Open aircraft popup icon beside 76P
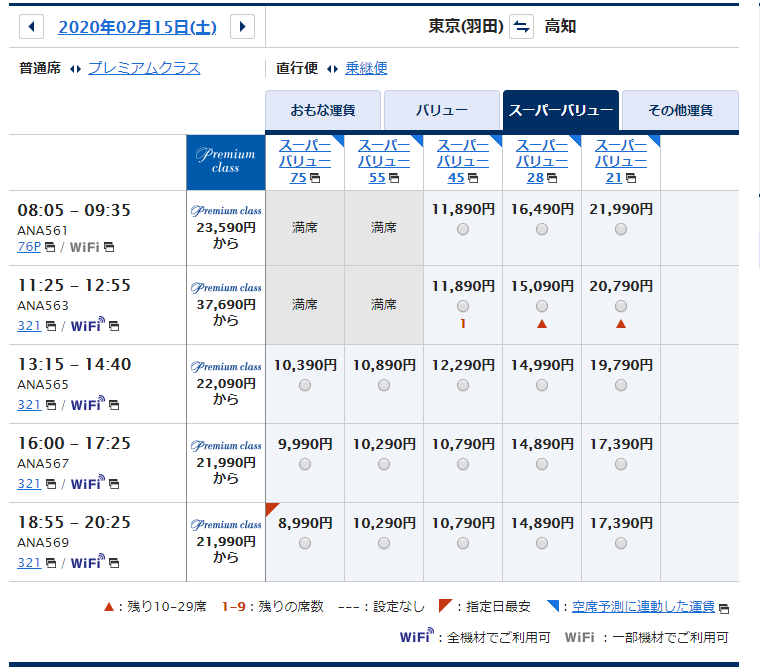 50,247
